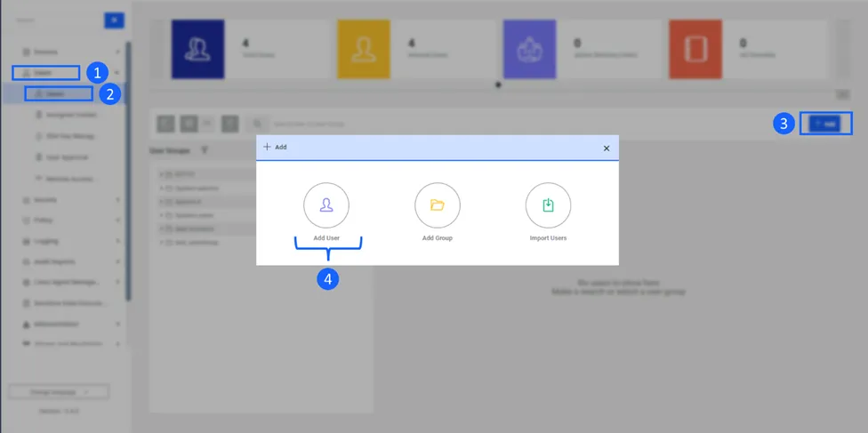Image resolution: width=868 pixels, height=433 pixels.
Task: Select the highlighted Users sub-item in sidebar
Action: pos(59,94)
